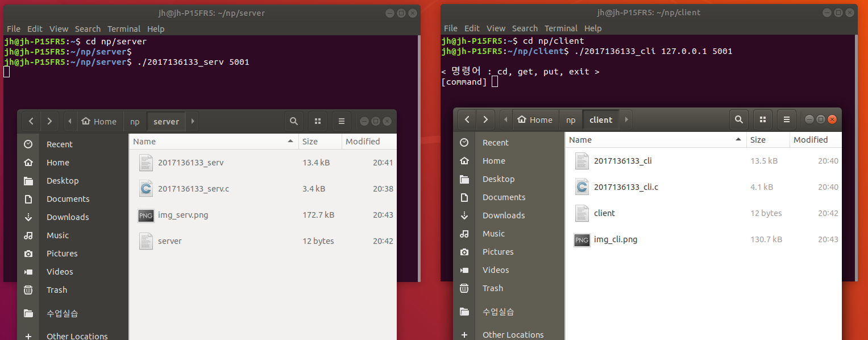Image resolution: width=868 pixels, height=340 pixels.
Task: Click 2017136133_cli.c C source icon
Action: 582,187
